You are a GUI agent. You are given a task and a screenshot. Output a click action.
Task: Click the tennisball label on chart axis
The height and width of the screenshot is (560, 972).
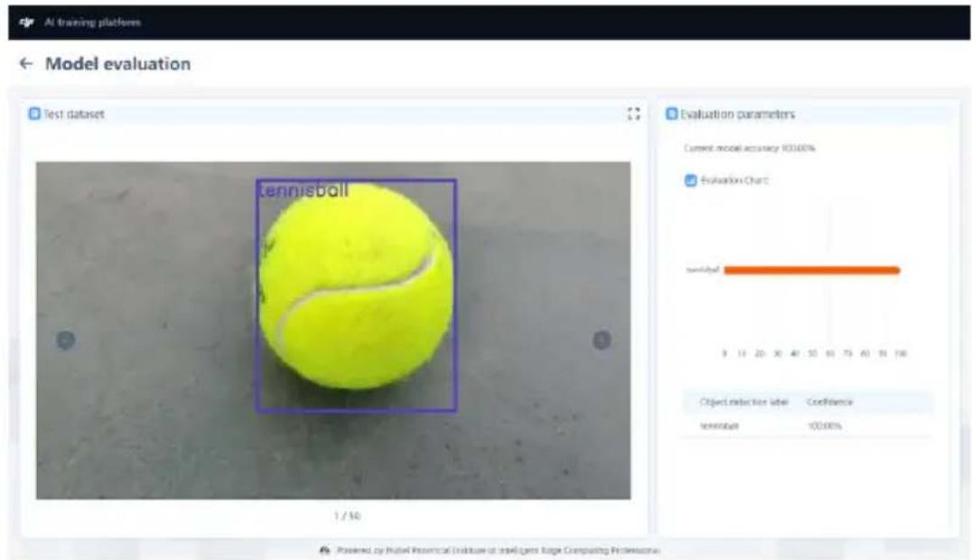(703, 270)
